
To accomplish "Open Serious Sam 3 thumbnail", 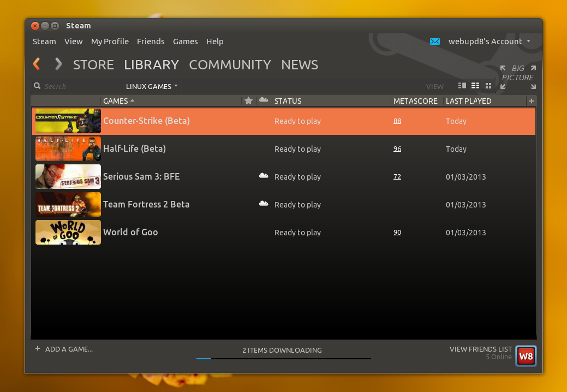I will pos(68,176).
